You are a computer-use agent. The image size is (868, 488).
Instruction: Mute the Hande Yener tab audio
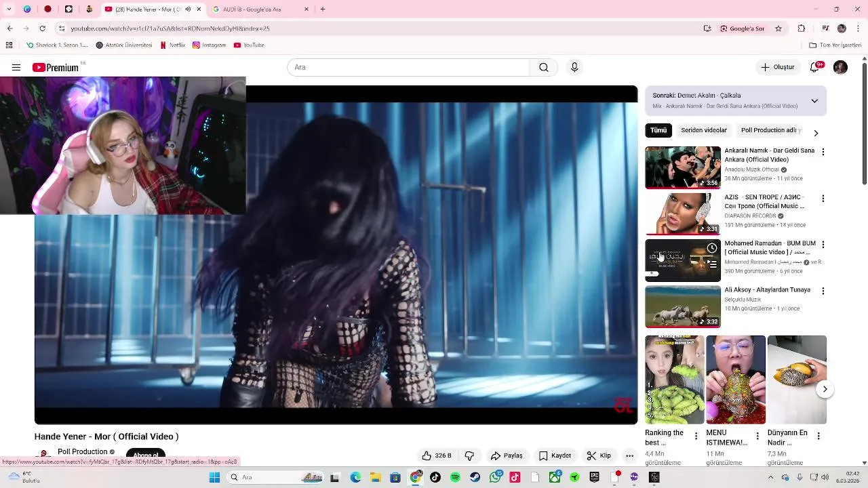click(x=188, y=9)
